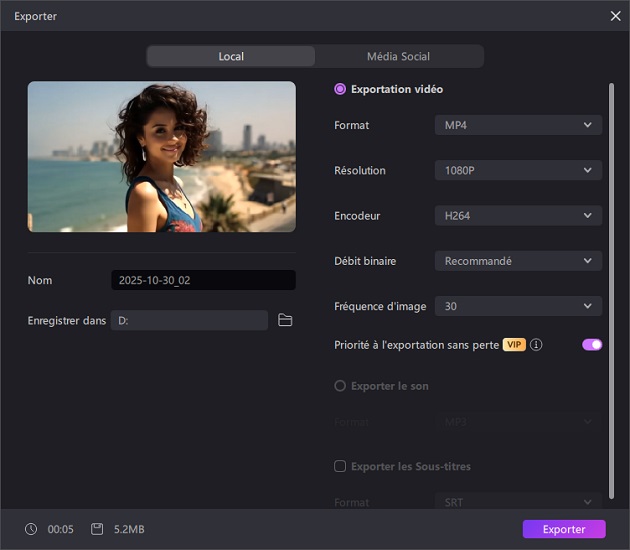The width and height of the screenshot is (630, 550).
Task: Disable lossless export priority toggle
Action: pos(592,345)
